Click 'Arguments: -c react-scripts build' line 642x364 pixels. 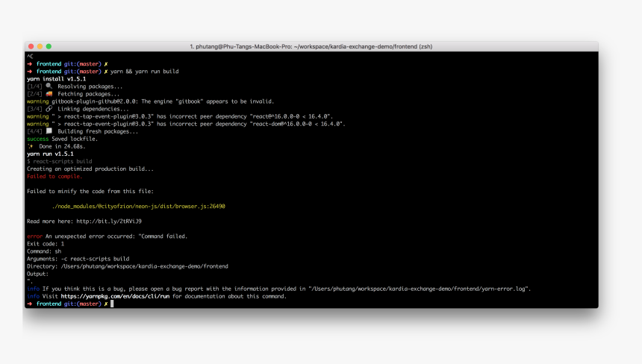(78, 259)
